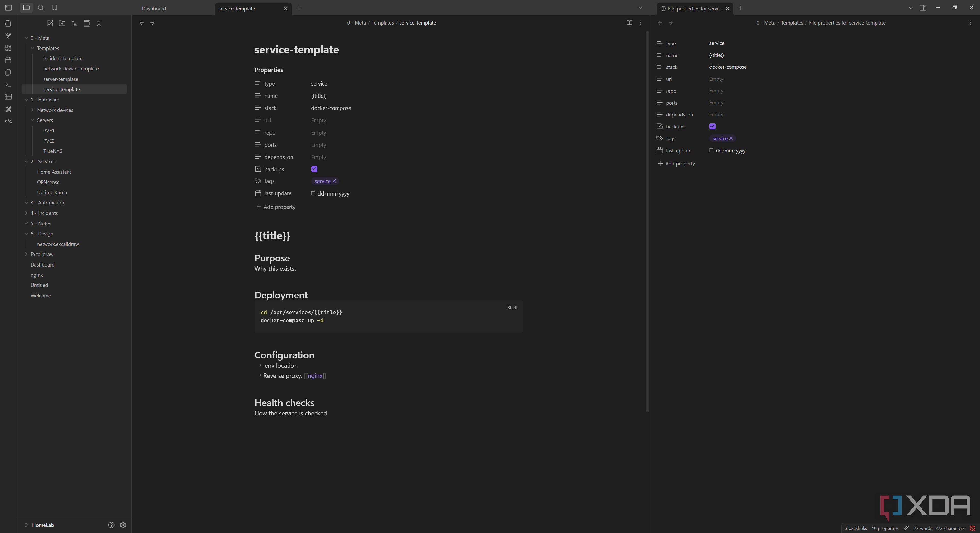
Task: Open a new tab in right pane
Action: (x=741, y=8)
